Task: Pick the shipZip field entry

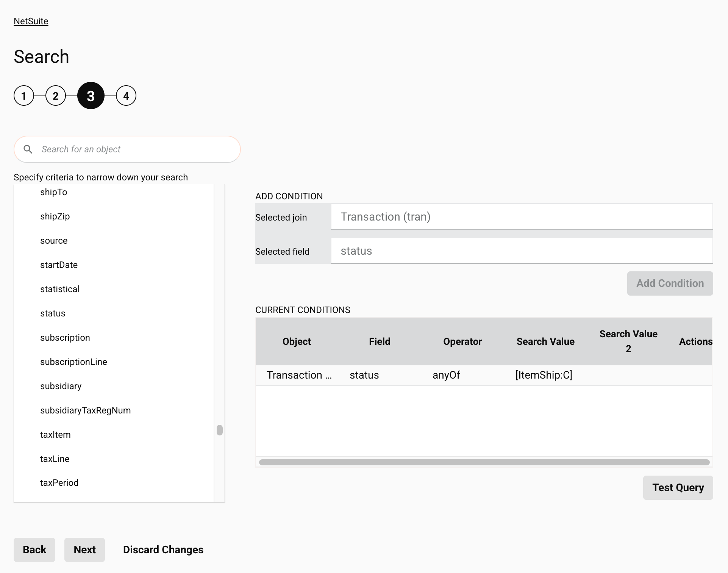Action: click(55, 216)
